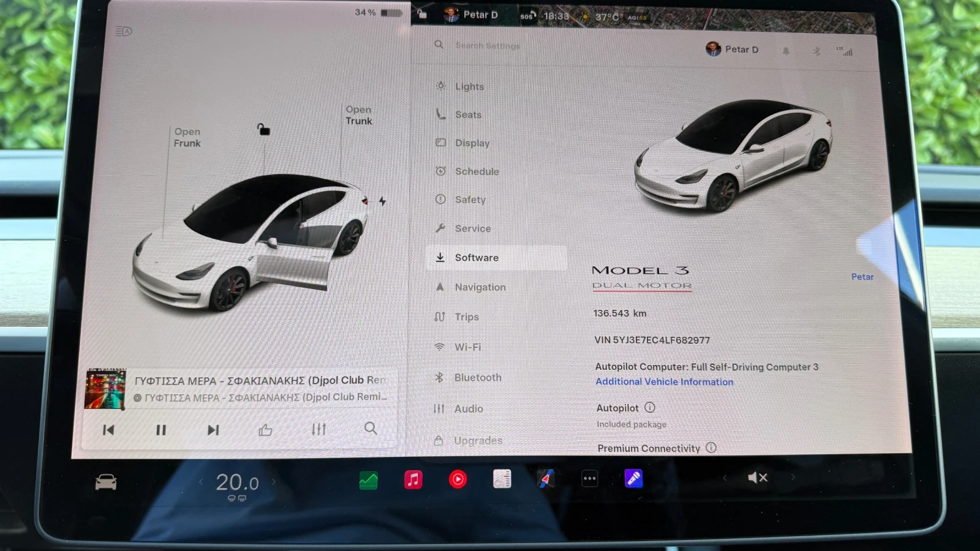Open the Bluetooth settings menu item
Screen dimensions: 980x551
click(x=477, y=378)
